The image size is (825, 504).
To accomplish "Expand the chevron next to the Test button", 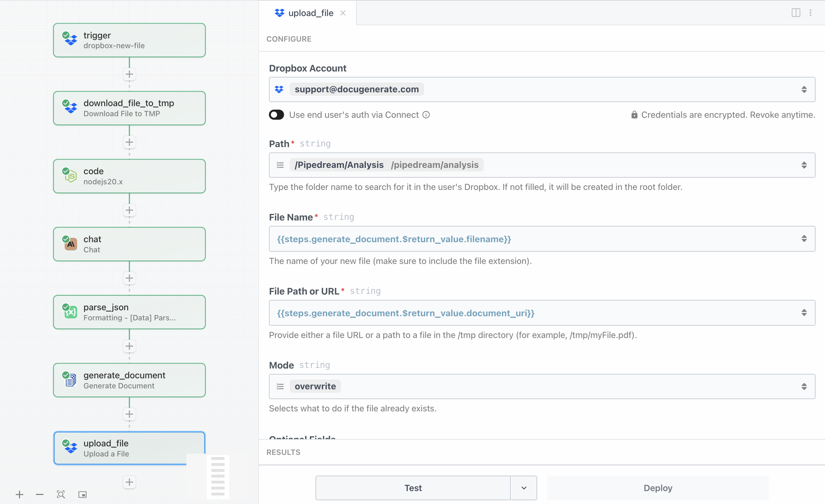I will tap(523, 488).
